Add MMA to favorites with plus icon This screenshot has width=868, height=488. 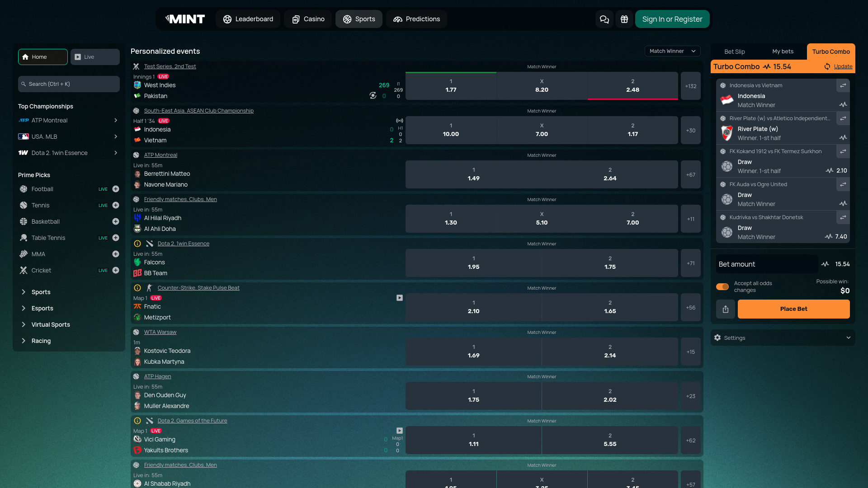116,254
